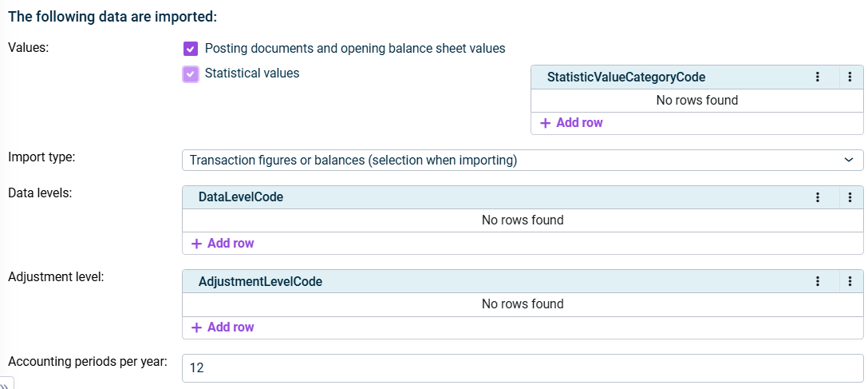
Task: Uncheck Posting documents and opening balance sheet values
Action: pyautogui.click(x=190, y=49)
